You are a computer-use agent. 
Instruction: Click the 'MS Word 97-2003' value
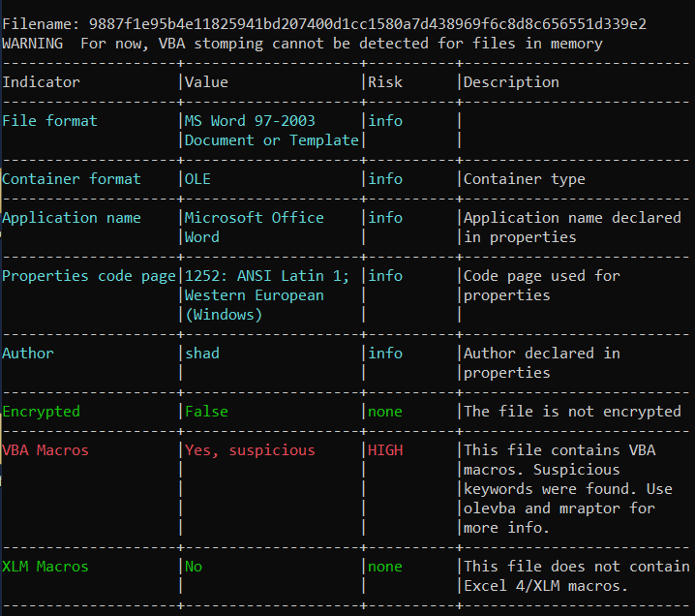coord(250,121)
